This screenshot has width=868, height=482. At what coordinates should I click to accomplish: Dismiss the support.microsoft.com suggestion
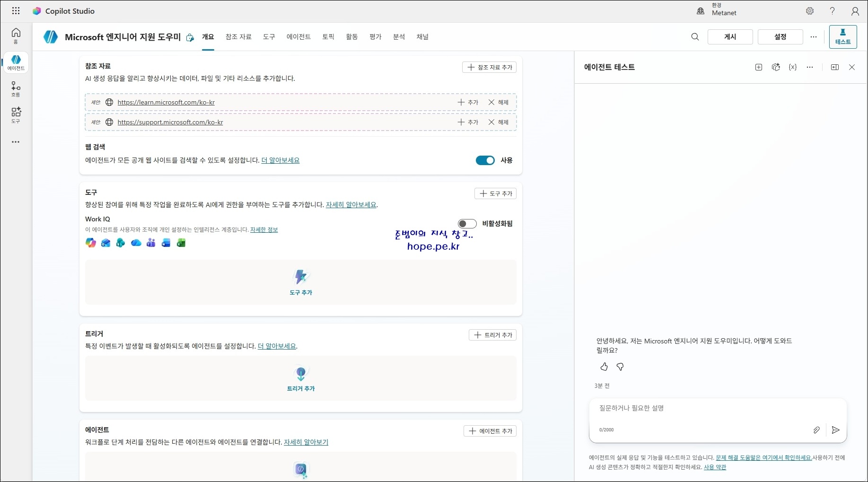[499, 122]
